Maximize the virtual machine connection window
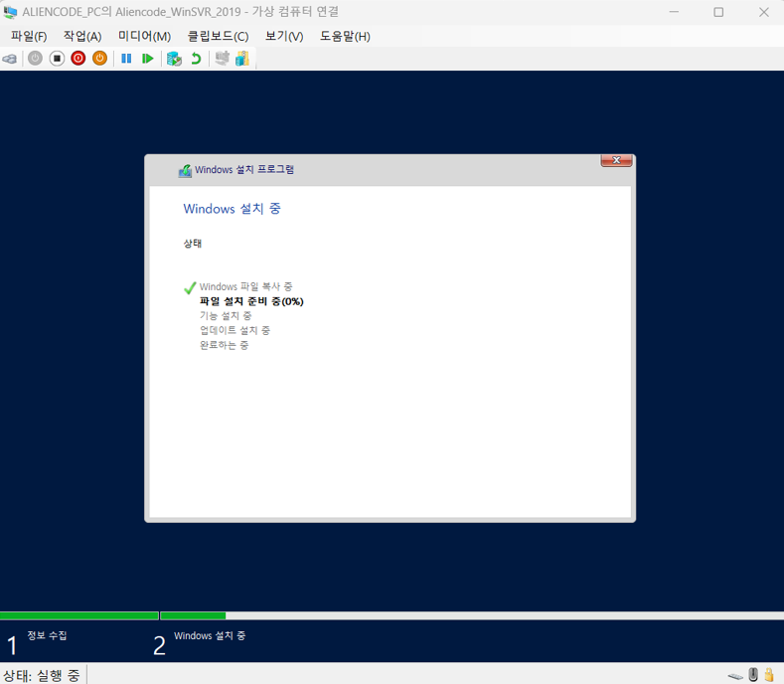 click(718, 12)
